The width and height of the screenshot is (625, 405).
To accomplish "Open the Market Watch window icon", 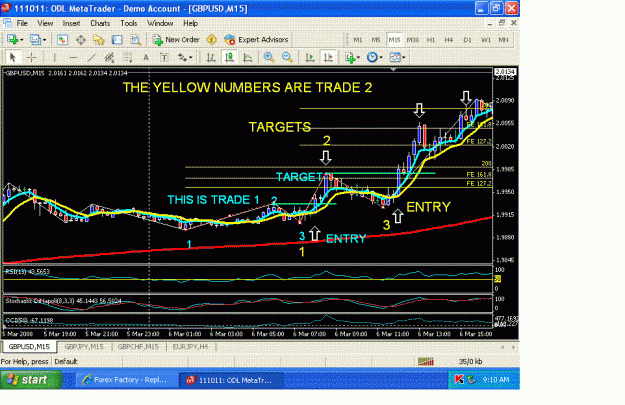I will [62, 39].
